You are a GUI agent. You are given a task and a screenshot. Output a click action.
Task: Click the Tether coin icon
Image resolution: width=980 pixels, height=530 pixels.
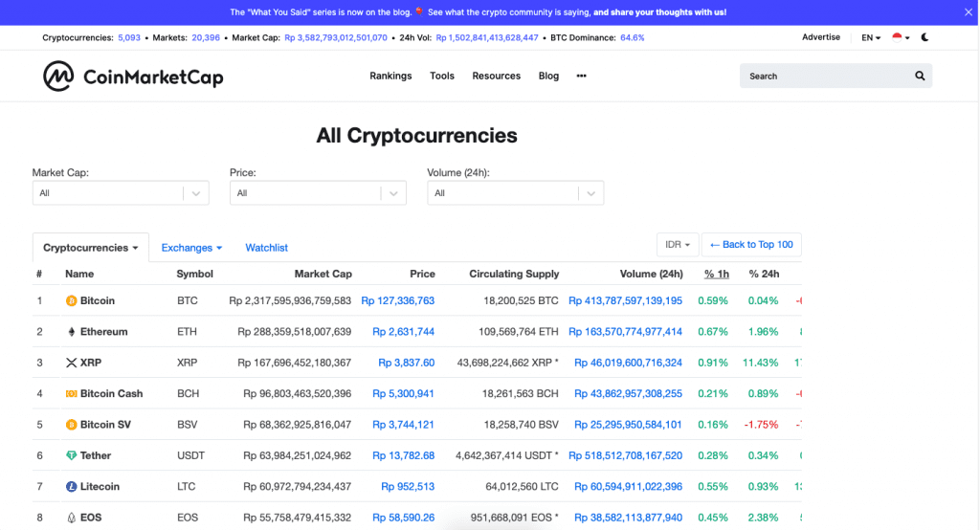point(71,455)
